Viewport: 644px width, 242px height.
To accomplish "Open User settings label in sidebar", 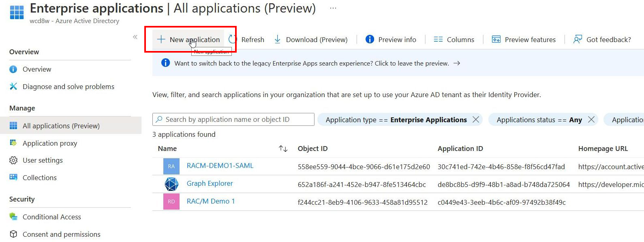I will (43, 160).
